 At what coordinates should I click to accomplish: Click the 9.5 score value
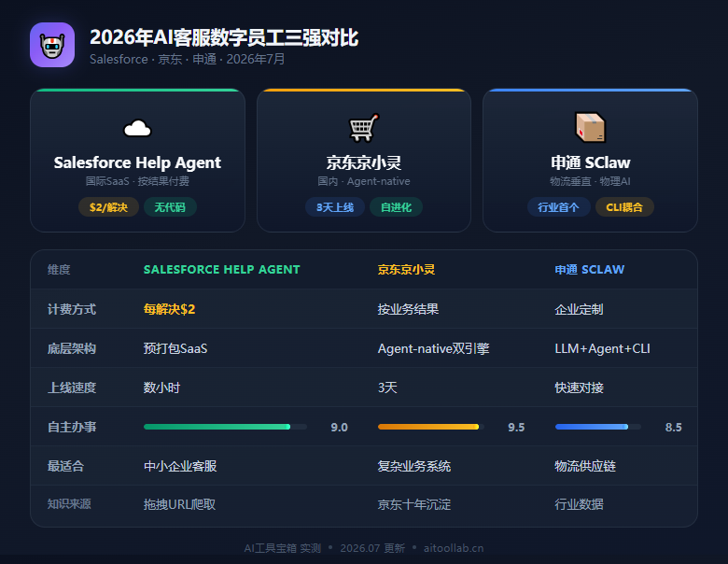(516, 428)
